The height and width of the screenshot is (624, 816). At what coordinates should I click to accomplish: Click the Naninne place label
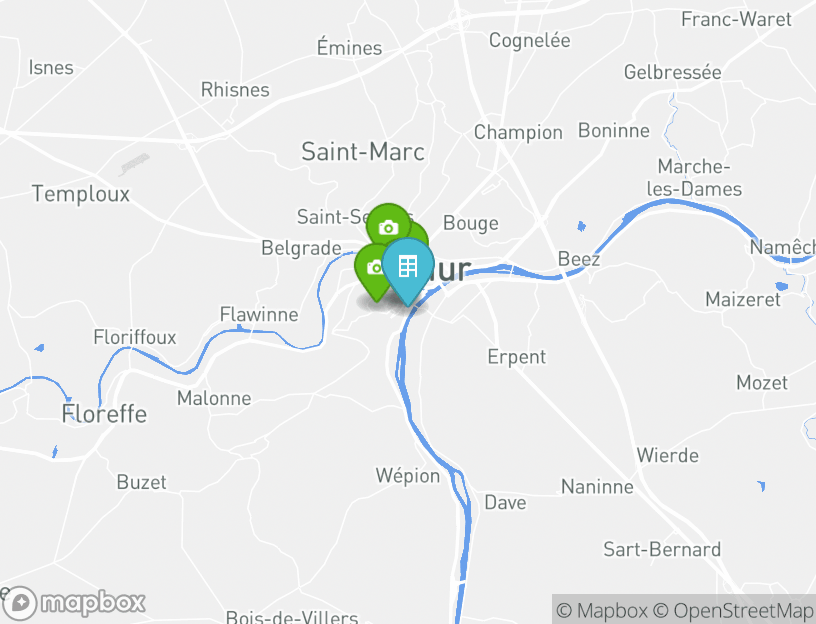tap(597, 487)
